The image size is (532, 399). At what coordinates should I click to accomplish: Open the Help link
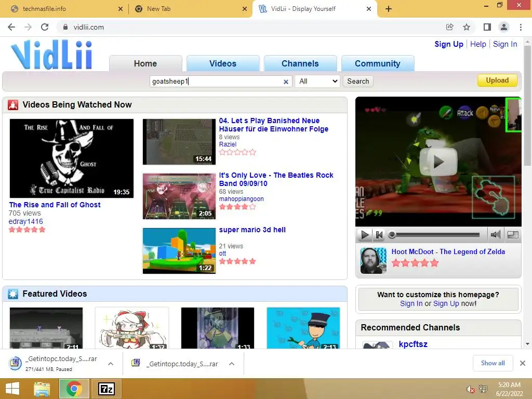[x=478, y=44]
